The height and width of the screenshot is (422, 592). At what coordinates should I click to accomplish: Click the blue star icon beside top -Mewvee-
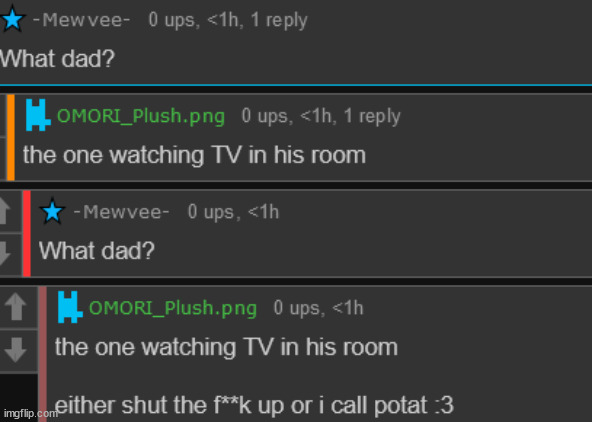[13, 19]
